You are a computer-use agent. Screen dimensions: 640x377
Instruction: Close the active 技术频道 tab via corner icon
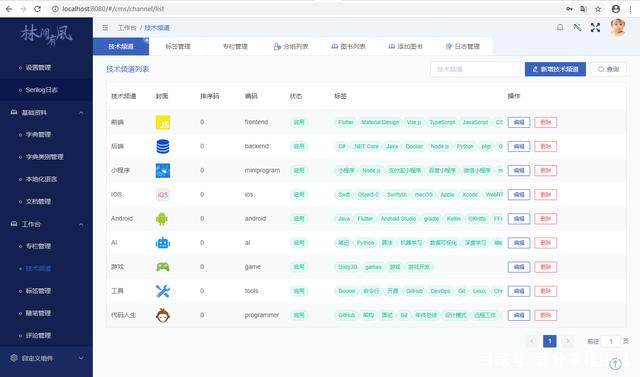(146, 40)
